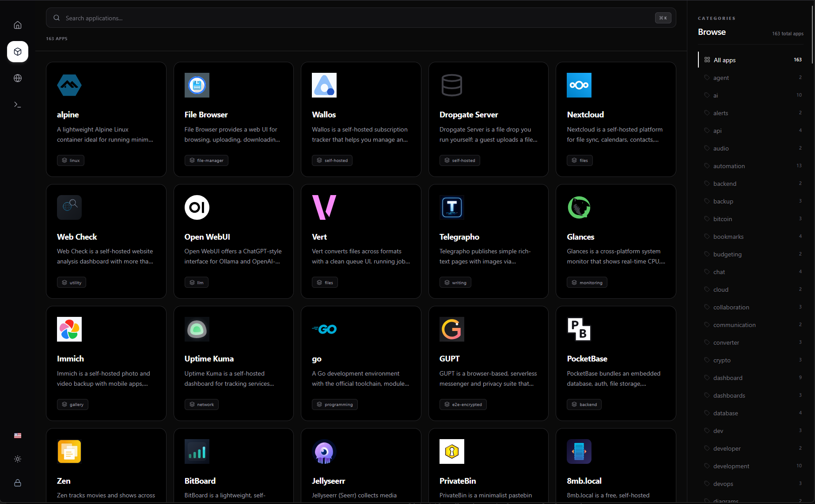Click the alpine app logo
The image size is (815, 504).
point(69,85)
